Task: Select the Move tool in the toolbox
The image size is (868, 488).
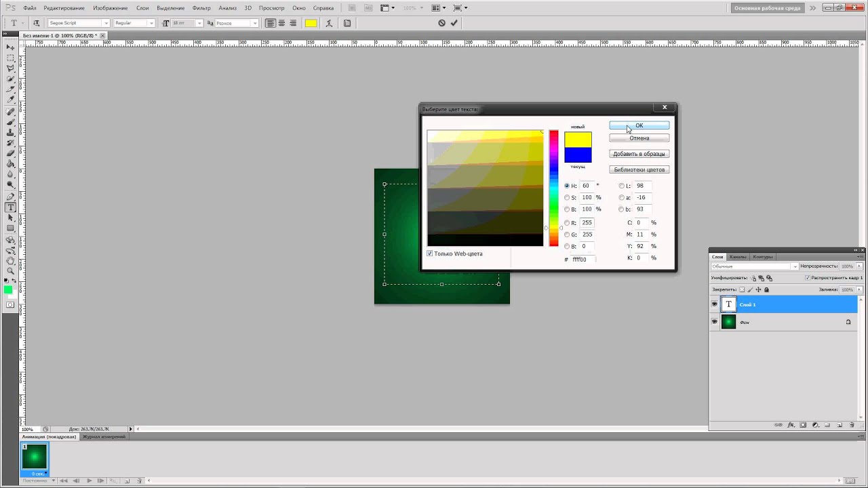Action: [x=11, y=47]
